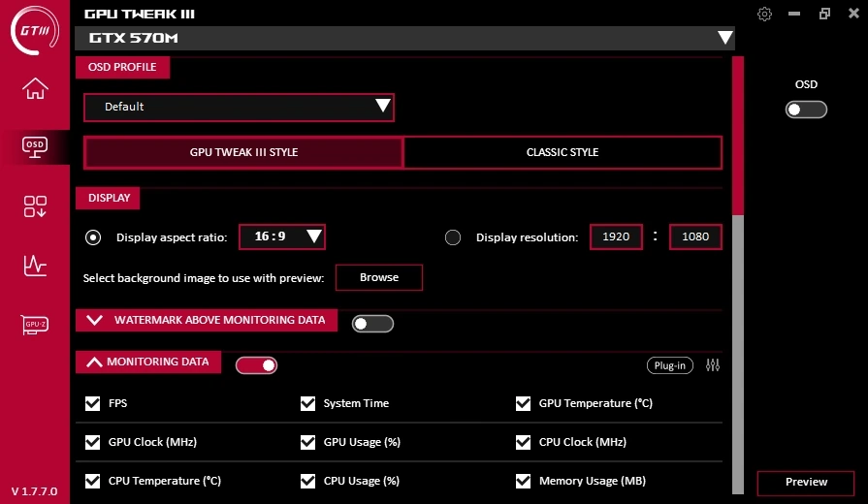Select Display aspect ratio radio button
The height and width of the screenshot is (504, 868).
93,237
